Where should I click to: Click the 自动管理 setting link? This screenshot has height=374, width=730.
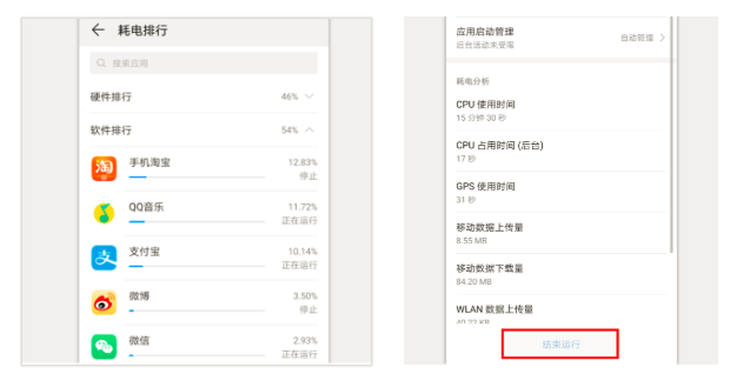click(637, 38)
